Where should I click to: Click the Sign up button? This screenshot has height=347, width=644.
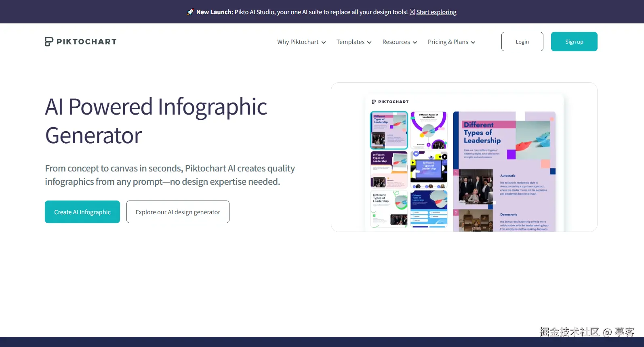(x=574, y=42)
